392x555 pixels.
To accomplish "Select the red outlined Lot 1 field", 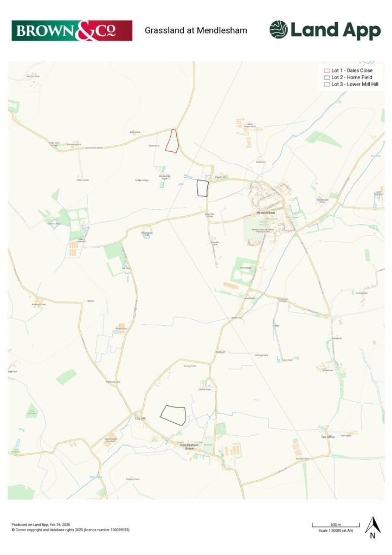I will click(x=172, y=141).
